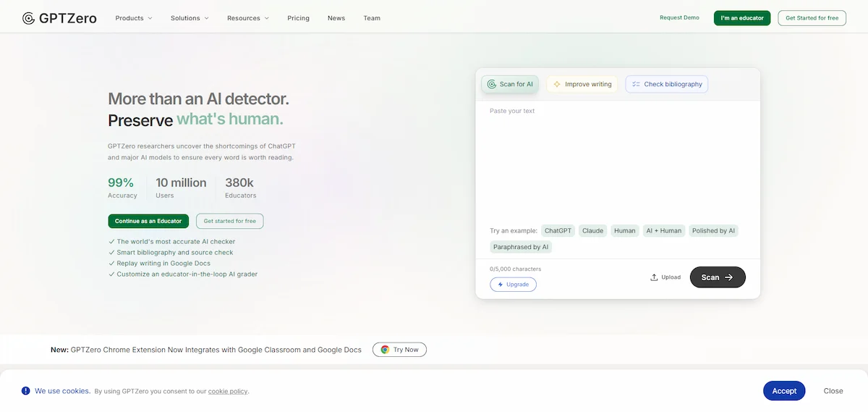
Task: Close the cookie banner
Action: 833,391
